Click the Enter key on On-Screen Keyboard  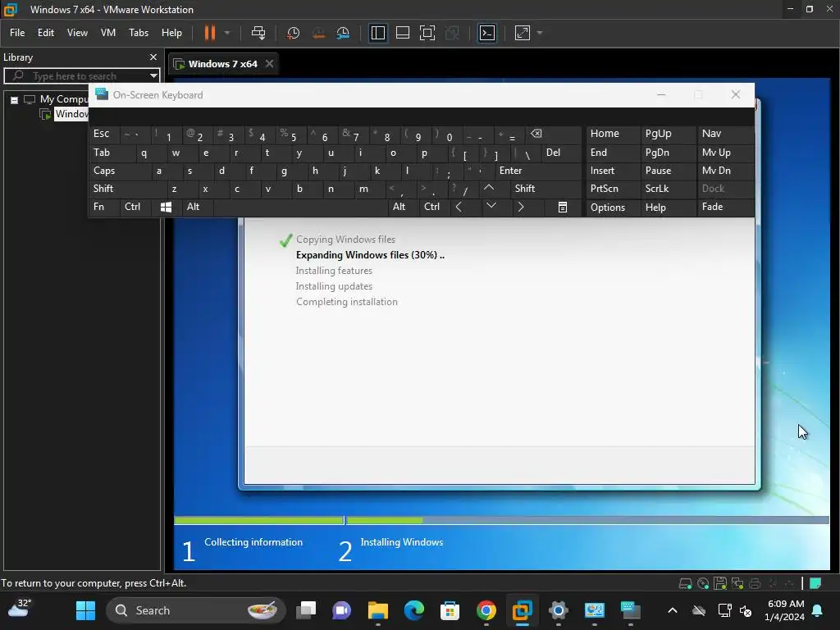coord(537,171)
